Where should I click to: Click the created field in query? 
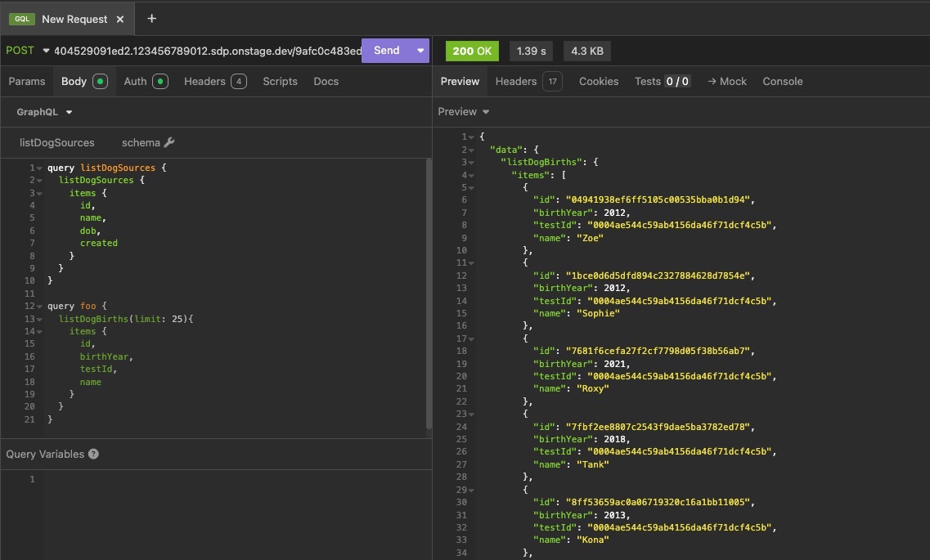(x=98, y=243)
